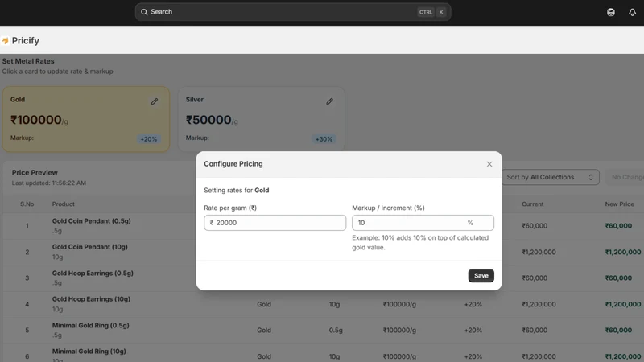Open the notifications bell
Viewport: 644px width, 362px height.
pyautogui.click(x=632, y=12)
